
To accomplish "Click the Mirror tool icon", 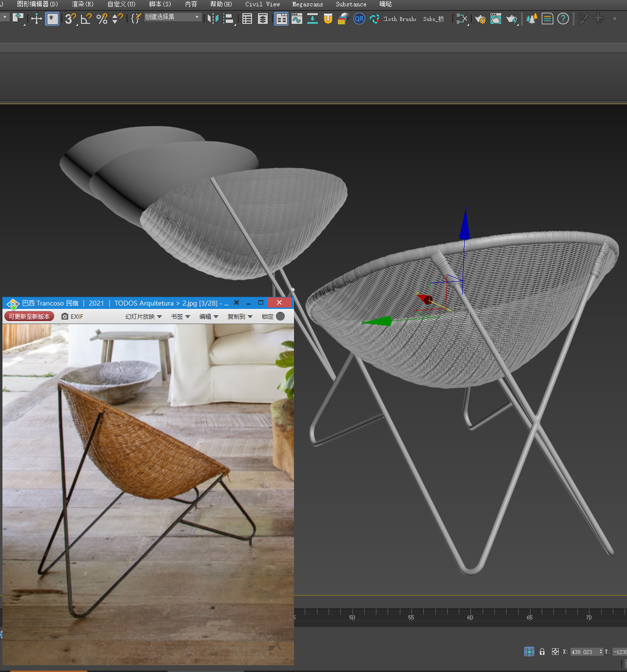I will (213, 19).
